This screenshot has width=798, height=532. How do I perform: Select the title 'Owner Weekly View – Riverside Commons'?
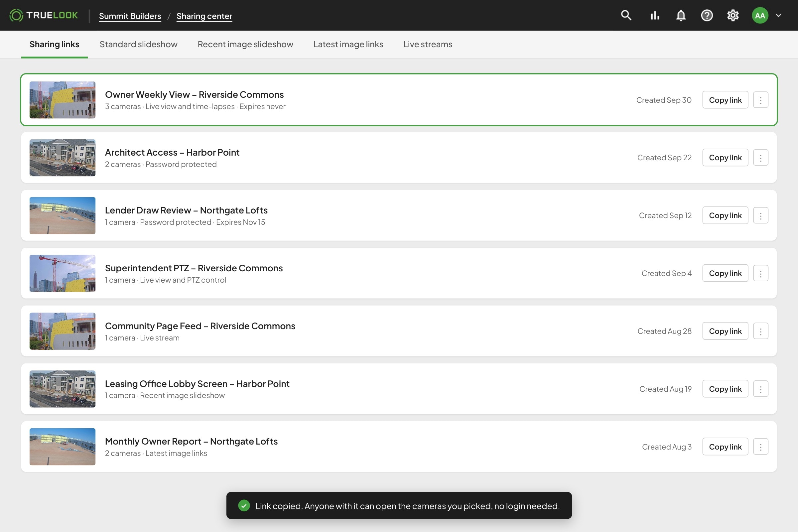(194, 94)
